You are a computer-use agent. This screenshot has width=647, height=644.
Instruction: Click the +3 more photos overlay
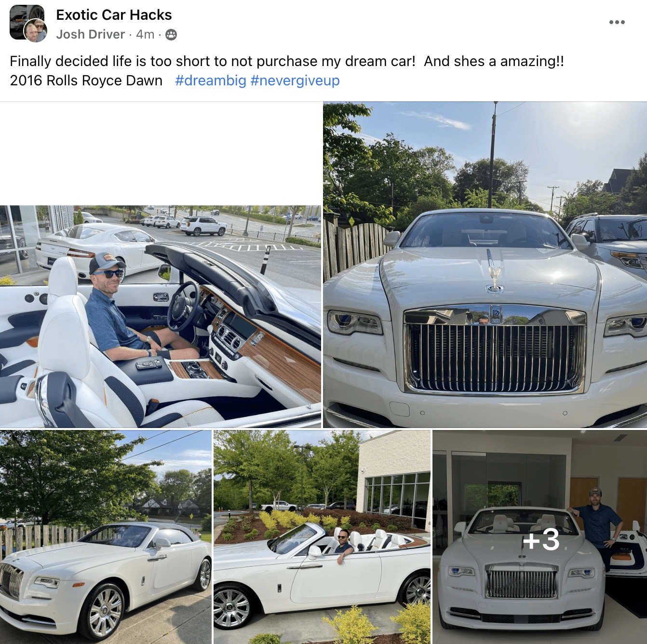[540, 537]
